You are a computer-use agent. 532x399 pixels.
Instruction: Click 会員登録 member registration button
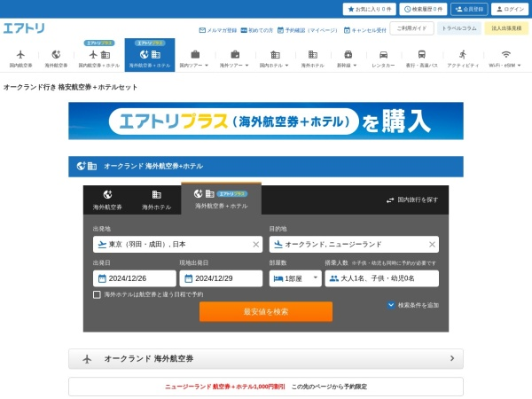tap(469, 9)
